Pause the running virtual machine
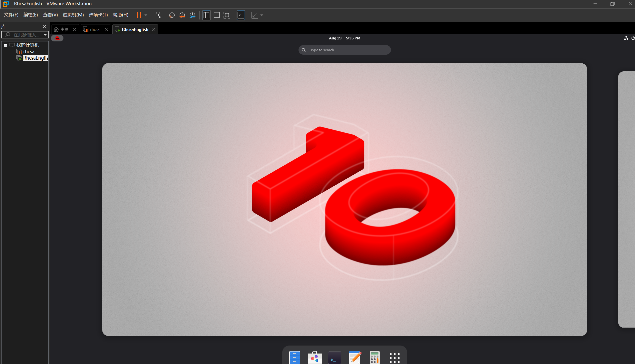Screen dimensions: 635x364 tap(139, 15)
